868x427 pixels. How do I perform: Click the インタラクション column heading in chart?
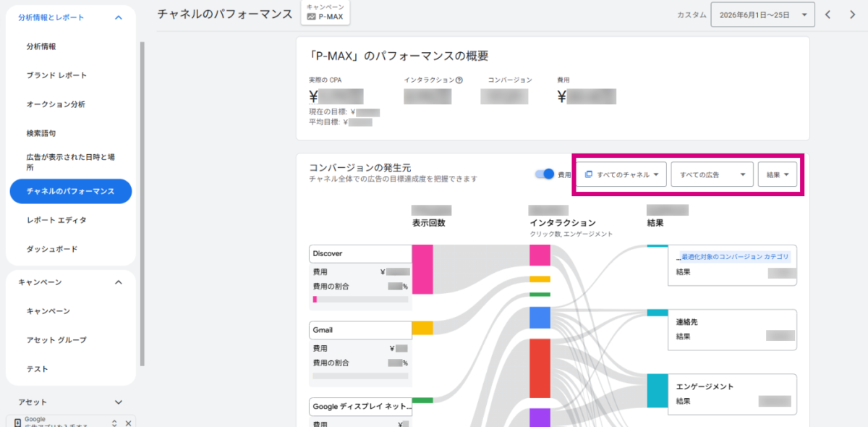(563, 223)
